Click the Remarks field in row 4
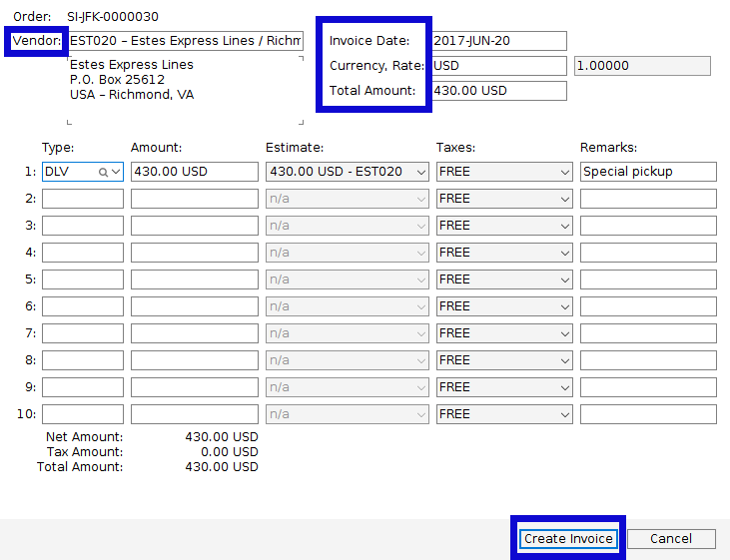This screenshot has width=730, height=560. point(648,253)
